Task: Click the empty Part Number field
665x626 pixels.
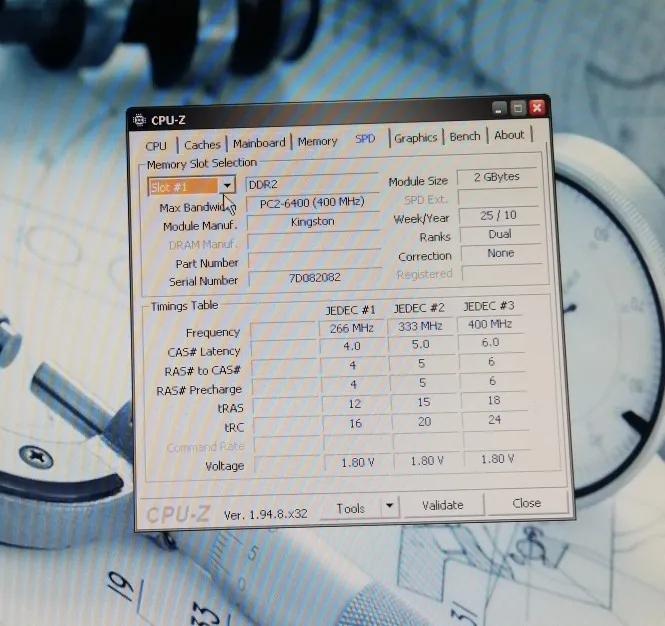Action: [314, 259]
